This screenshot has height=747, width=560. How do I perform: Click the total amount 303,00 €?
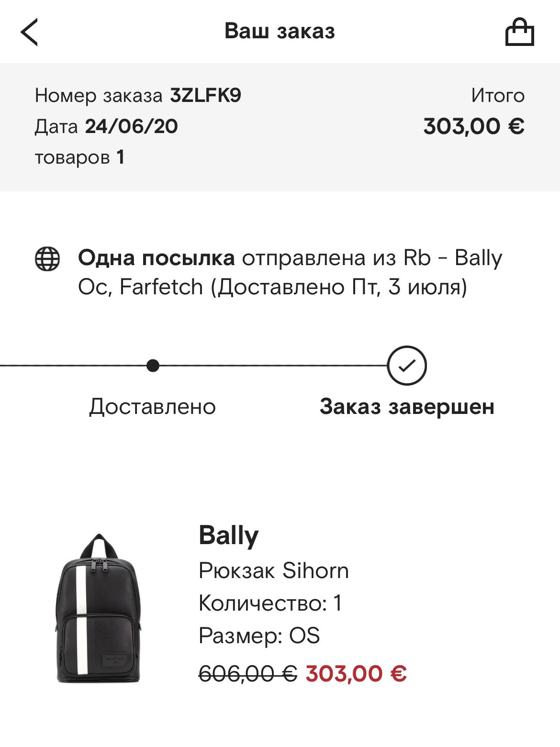[474, 126]
